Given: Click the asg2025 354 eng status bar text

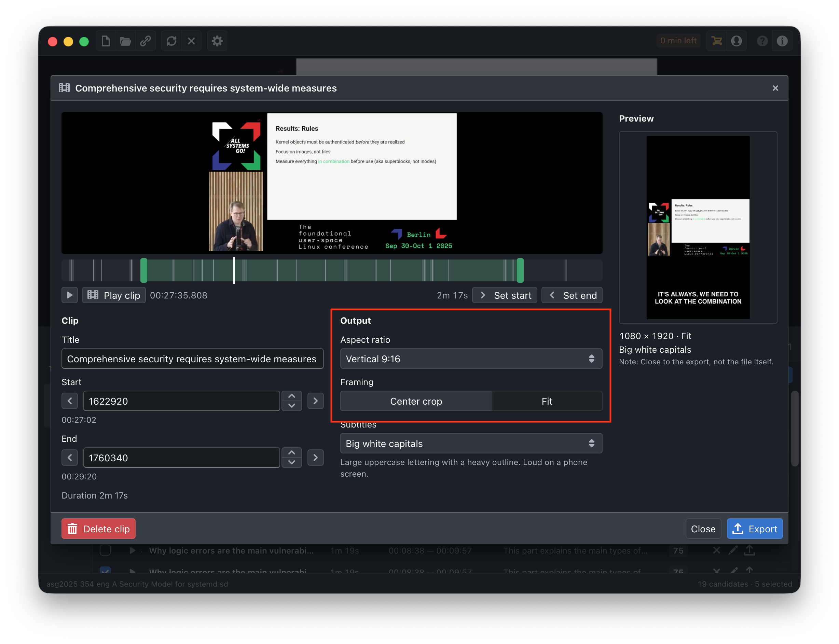Looking at the screenshot, I should pos(137,584).
